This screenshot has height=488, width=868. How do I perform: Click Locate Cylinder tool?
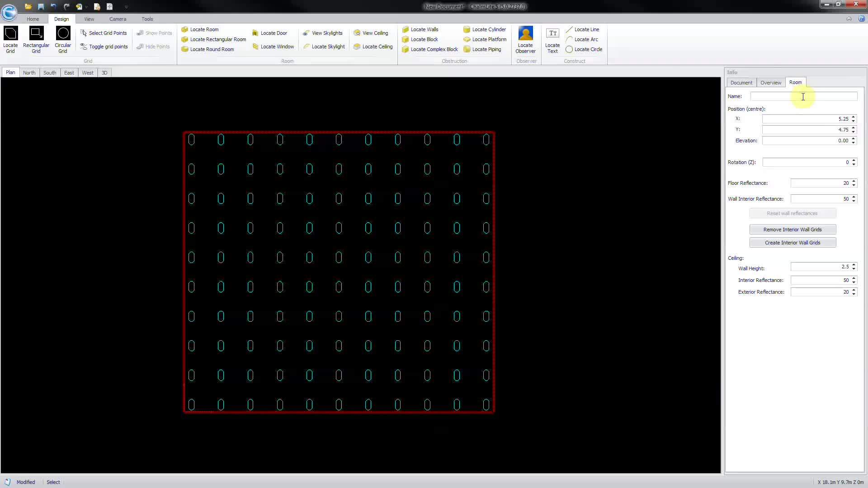click(485, 29)
